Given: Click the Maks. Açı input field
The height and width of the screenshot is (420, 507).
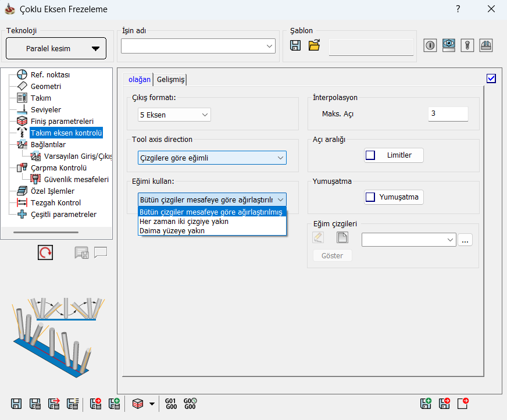Looking at the screenshot, I should tap(448, 114).
